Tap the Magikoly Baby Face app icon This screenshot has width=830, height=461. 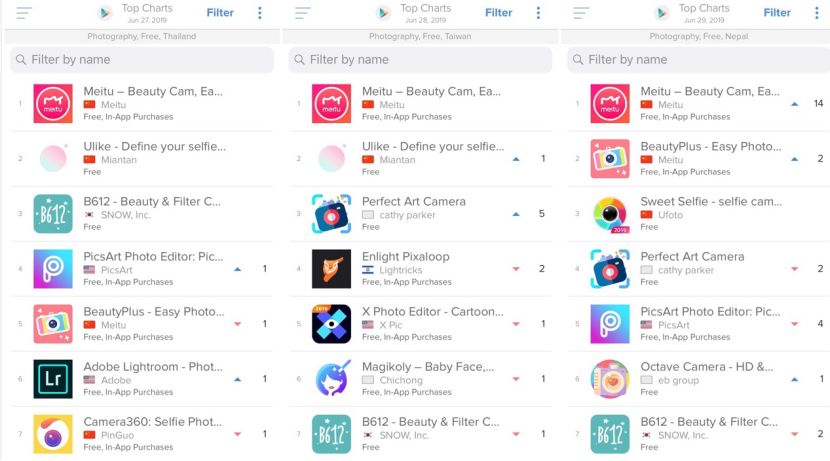(x=331, y=379)
